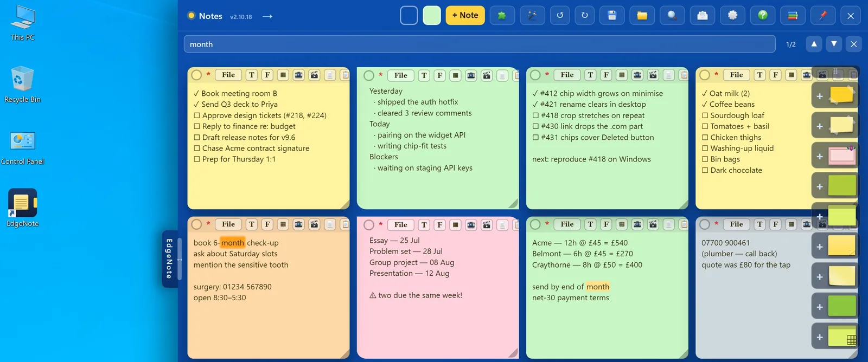The height and width of the screenshot is (362, 868).
Task: Click in the search field containing 'month'
Action: (x=480, y=44)
